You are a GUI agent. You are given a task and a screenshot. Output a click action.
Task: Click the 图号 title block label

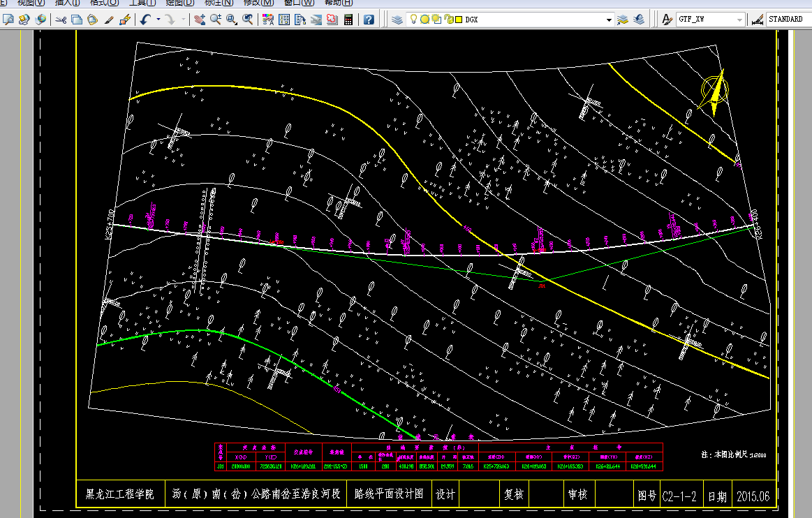click(x=647, y=496)
